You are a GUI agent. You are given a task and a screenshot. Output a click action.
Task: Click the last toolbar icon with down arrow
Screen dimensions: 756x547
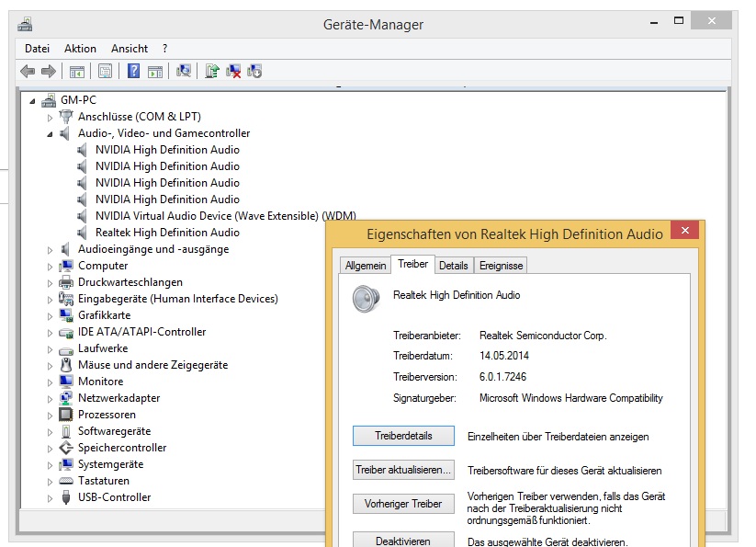(254, 71)
